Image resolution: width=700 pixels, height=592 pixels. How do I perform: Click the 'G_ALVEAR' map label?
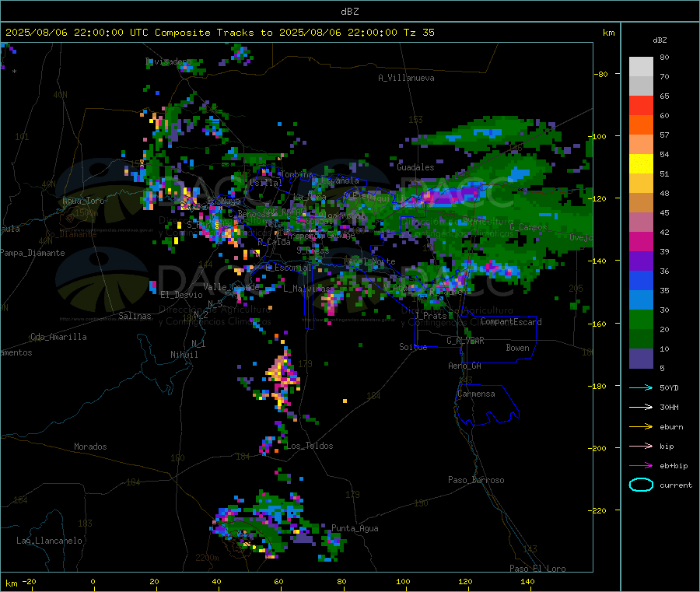(x=465, y=341)
